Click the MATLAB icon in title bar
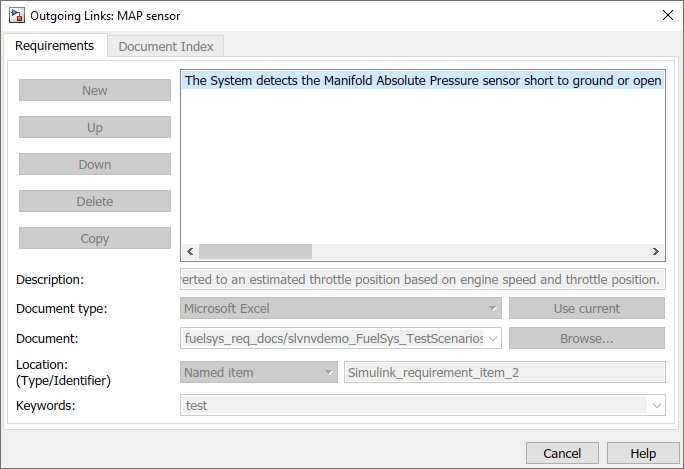684x469 pixels. [17, 15]
